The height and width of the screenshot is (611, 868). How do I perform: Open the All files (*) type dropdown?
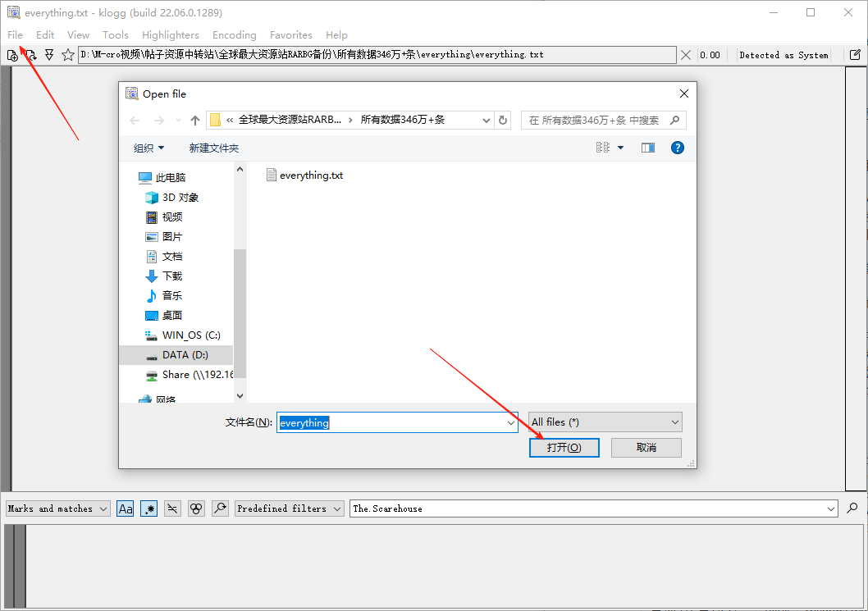(x=605, y=422)
